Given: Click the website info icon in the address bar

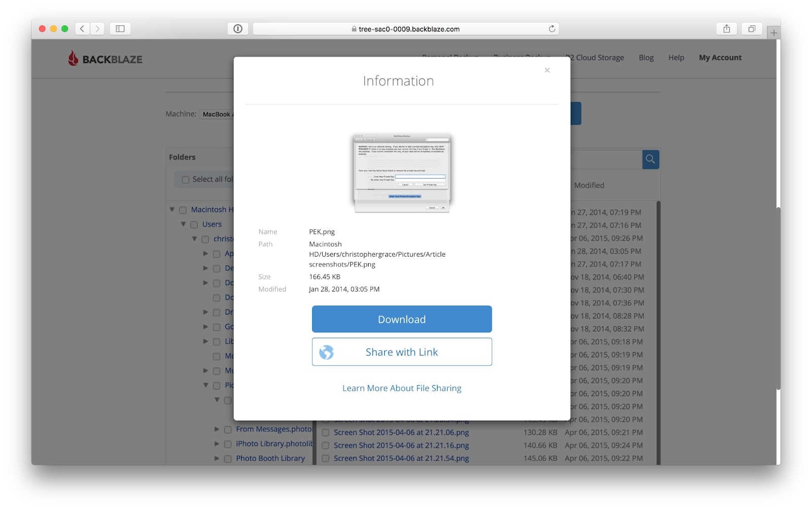Looking at the screenshot, I should [x=238, y=28].
